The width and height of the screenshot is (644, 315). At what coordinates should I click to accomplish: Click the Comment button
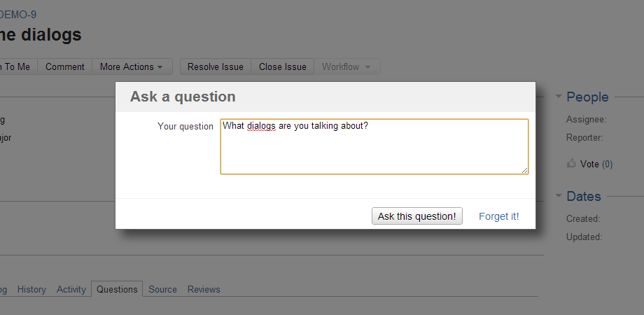coord(65,67)
